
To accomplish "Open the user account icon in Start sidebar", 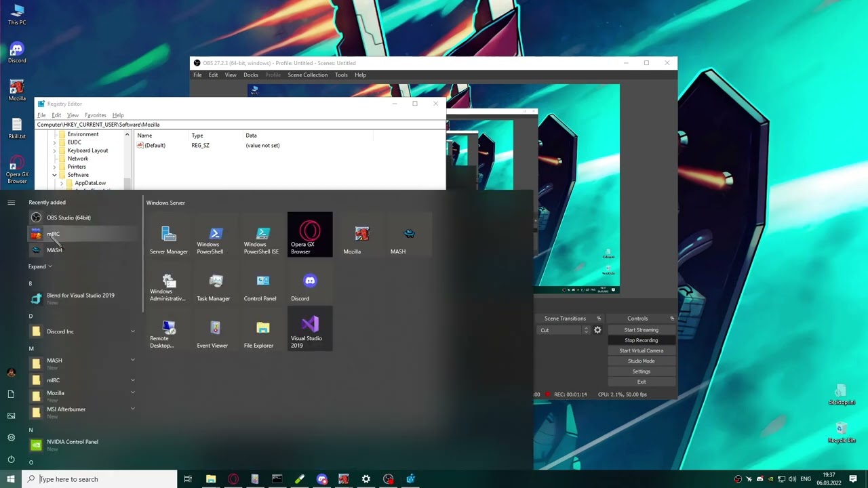I will point(11,373).
